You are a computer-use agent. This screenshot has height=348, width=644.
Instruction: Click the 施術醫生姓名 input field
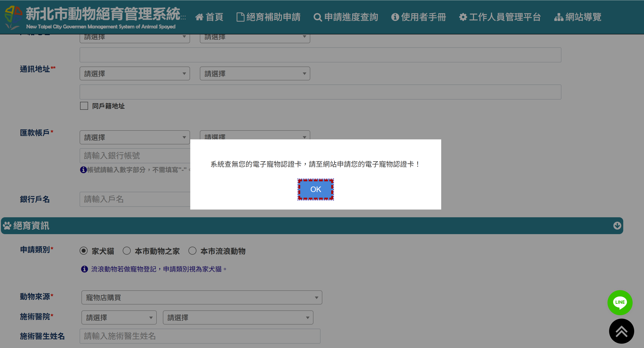coord(200,336)
